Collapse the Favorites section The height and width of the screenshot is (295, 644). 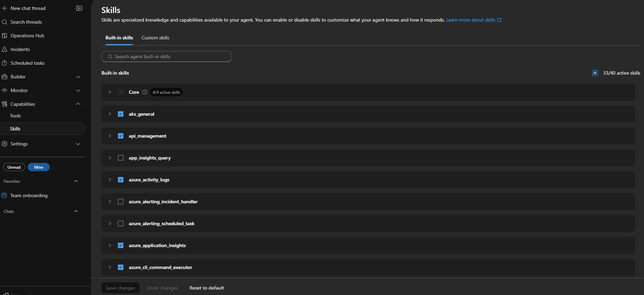[76, 181]
